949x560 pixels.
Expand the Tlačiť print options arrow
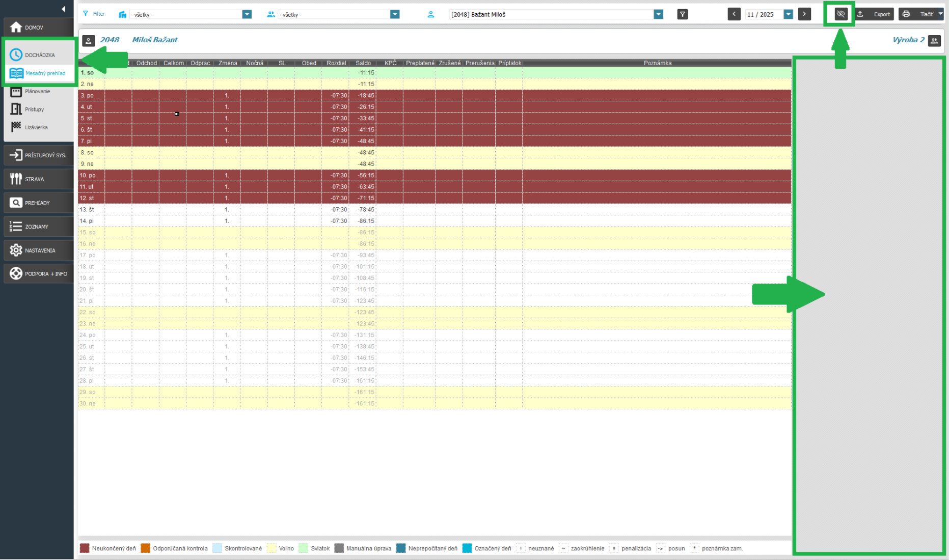pyautogui.click(x=940, y=14)
